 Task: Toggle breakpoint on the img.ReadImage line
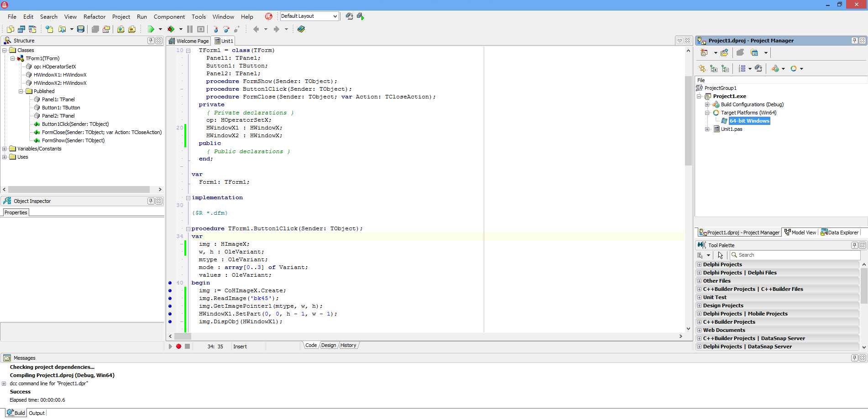[170, 298]
